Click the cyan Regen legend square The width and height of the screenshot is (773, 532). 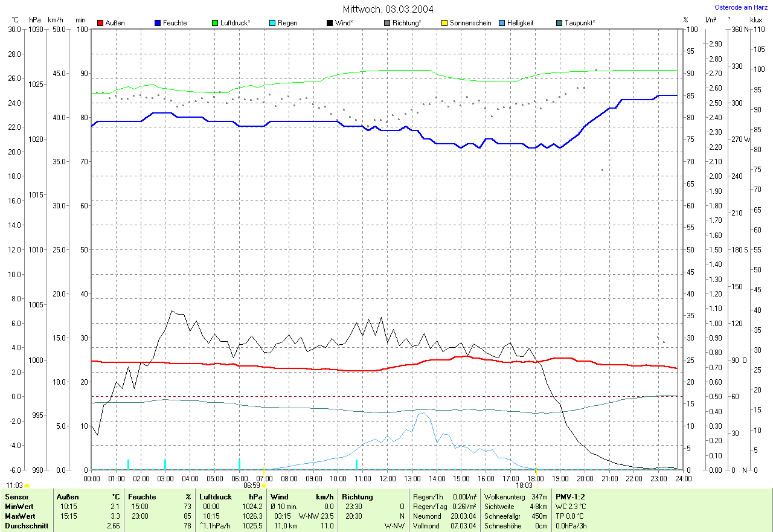click(272, 23)
